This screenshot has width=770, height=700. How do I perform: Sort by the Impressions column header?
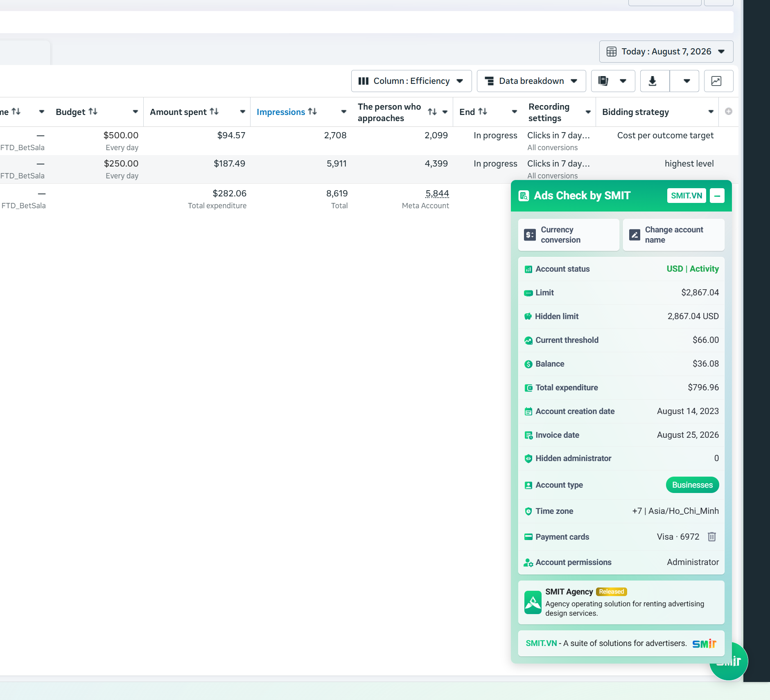287,112
